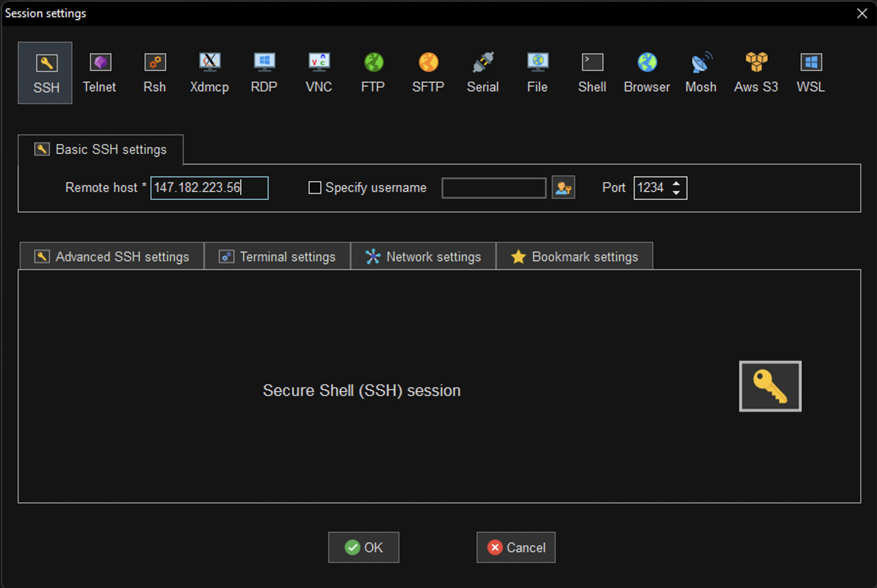The image size is (877, 588).
Task: Select the Browser session icon
Action: tap(647, 73)
